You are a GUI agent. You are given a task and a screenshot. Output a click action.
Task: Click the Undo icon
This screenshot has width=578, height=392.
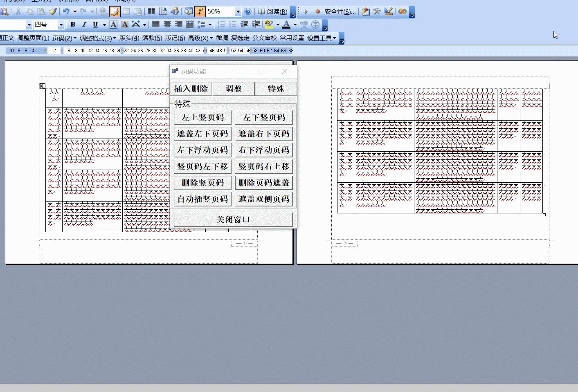tap(66, 11)
